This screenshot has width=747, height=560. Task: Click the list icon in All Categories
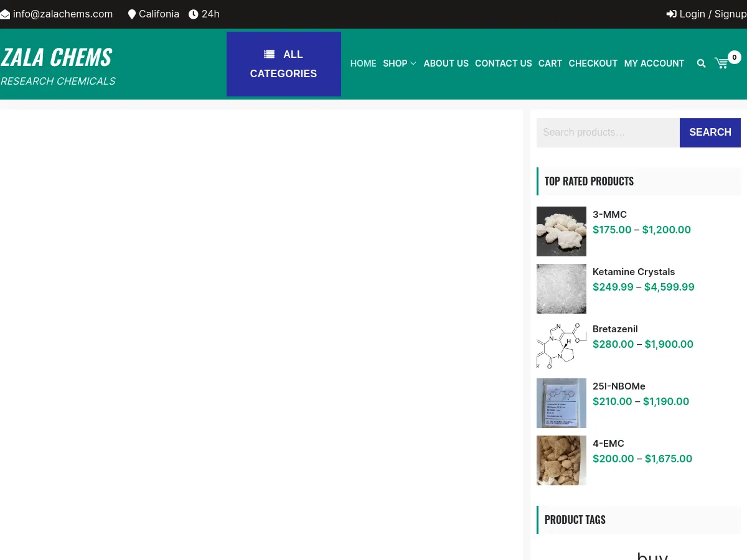(x=269, y=55)
